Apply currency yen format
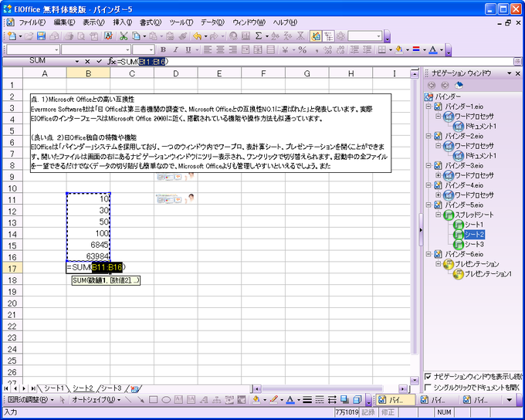The width and height of the screenshot is (525, 420). tap(285, 50)
